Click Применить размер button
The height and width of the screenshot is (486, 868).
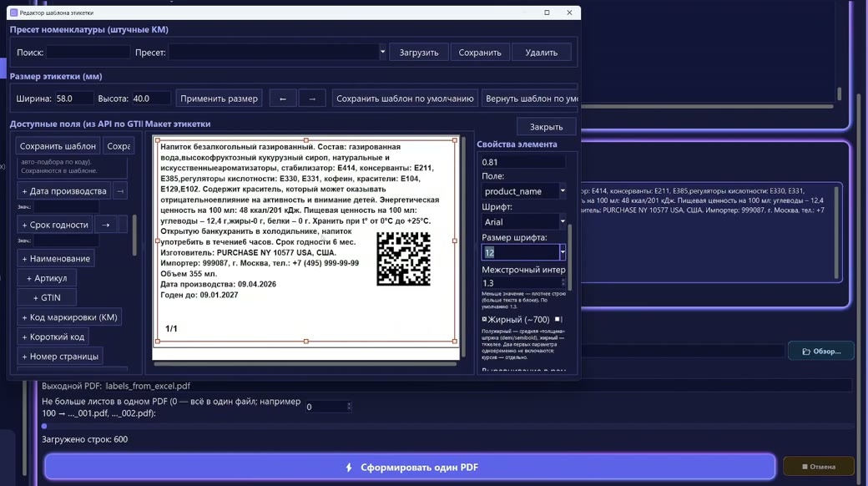[x=219, y=99]
